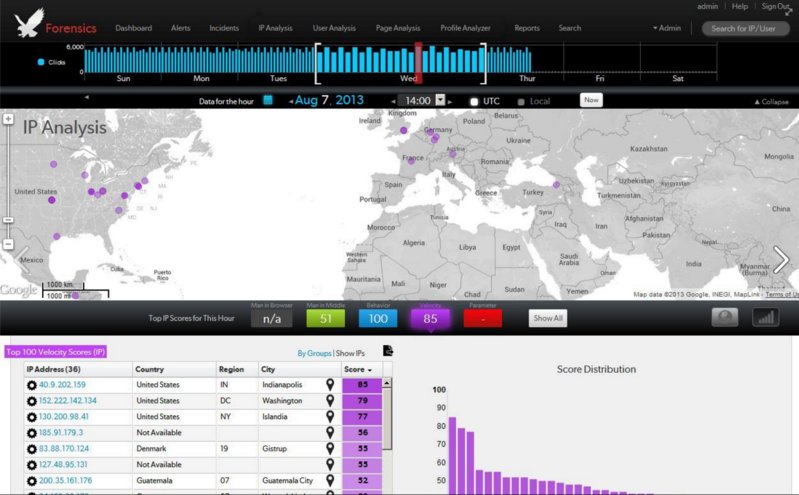Click the Show IPs link
This screenshot has height=495, width=799.
click(x=350, y=353)
